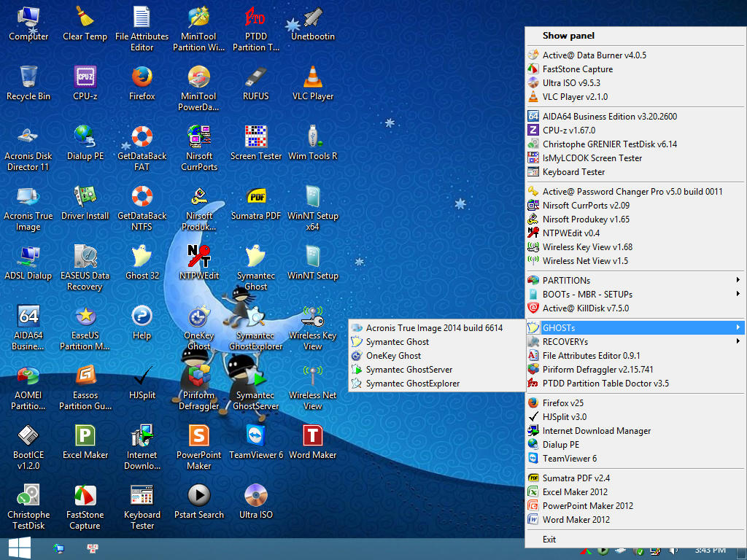The width and height of the screenshot is (747, 560).
Task: Click the PowerPoint Maker desktop icon
Action: (199, 448)
